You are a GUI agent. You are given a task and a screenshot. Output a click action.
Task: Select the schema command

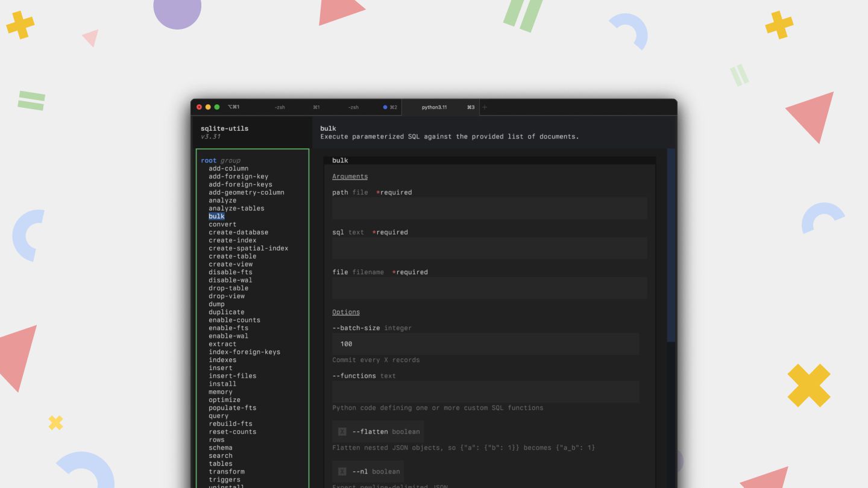click(x=221, y=448)
